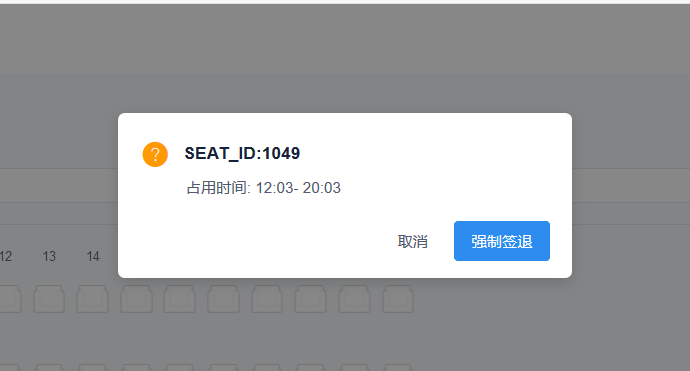Select column number 13 header
The height and width of the screenshot is (371, 690).
click(x=49, y=256)
